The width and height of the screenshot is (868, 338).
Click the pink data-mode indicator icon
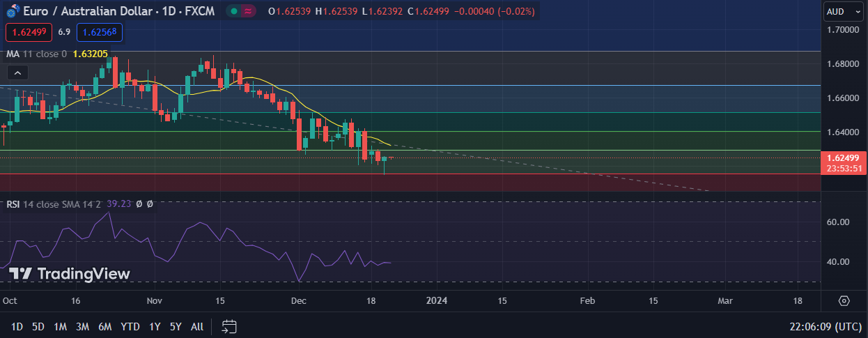pos(249,12)
